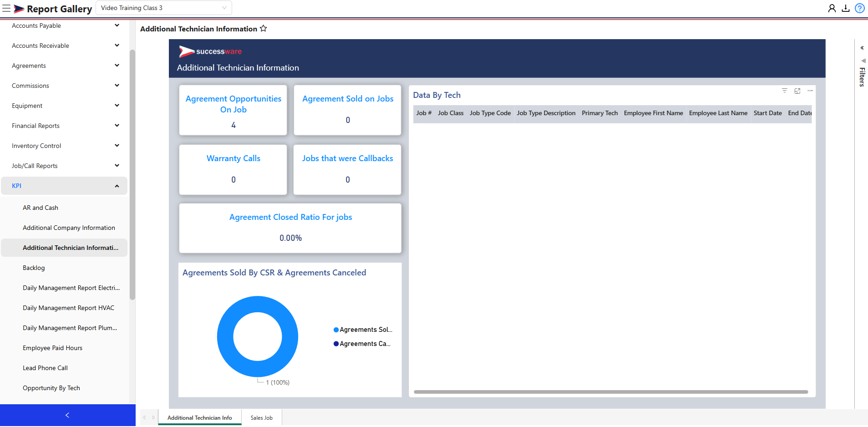Click Agreement Sold on Jobs card
The height and width of the screenshot is (427, 868).
coord(348,110)
